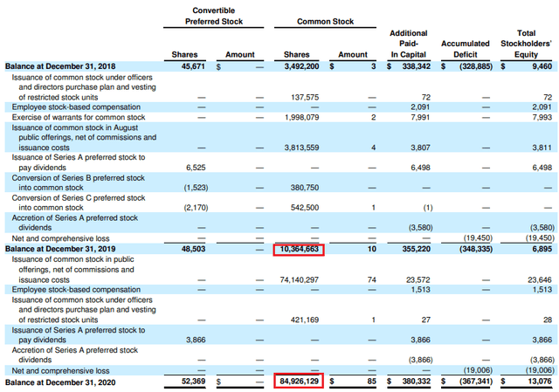Image resolution: width=559 pixels, height=392 pixels.
Task: Click the shares value 380,750
Action: click(x=305, y=188)
